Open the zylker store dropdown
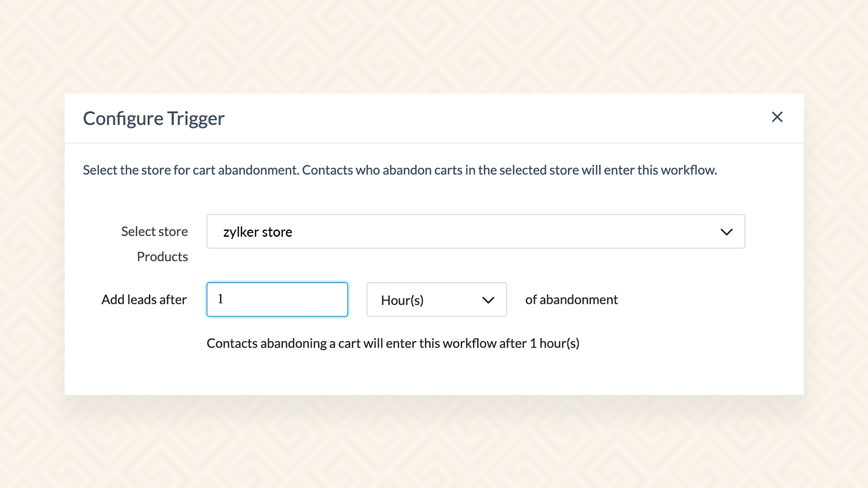 tap(475, 231)
